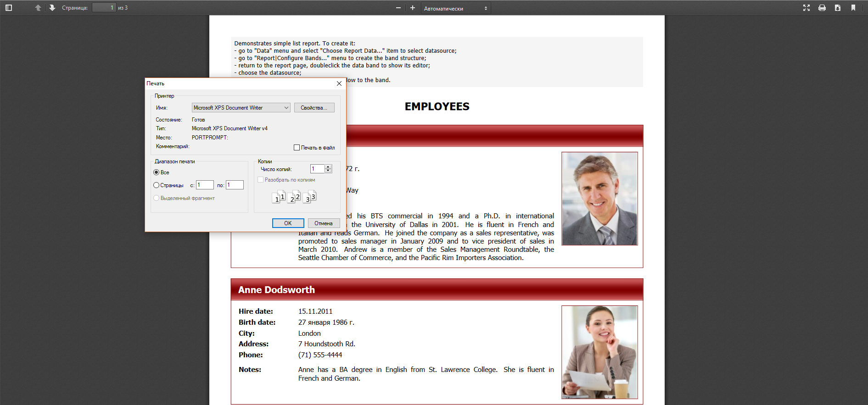Click the bookmark current view icon
868x405 pixels.
click(x=853, y=8)
